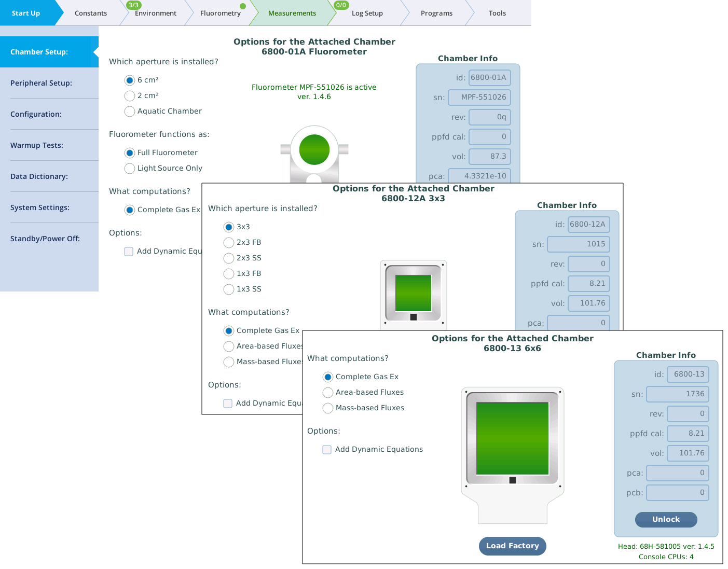The height and width of the screenshot is (569, 728).
Task: Click 'Head: 68H-581005 ver: 1.4.5' text
Action: 666,547
